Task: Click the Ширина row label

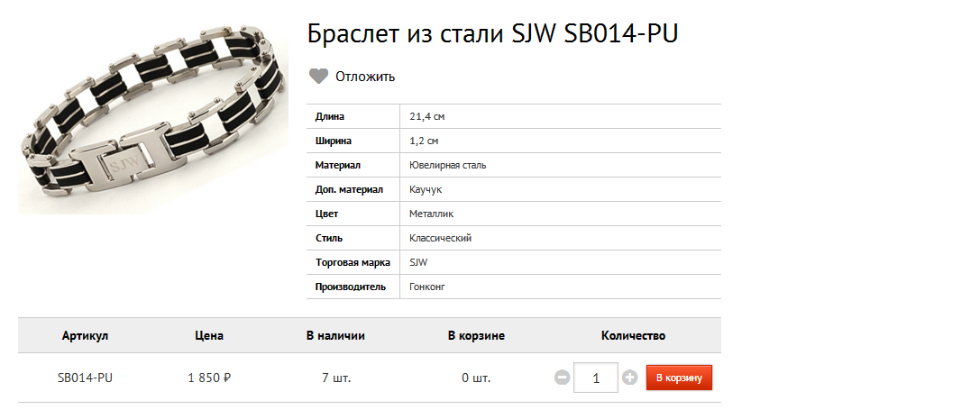Action: tap(333, 141)
